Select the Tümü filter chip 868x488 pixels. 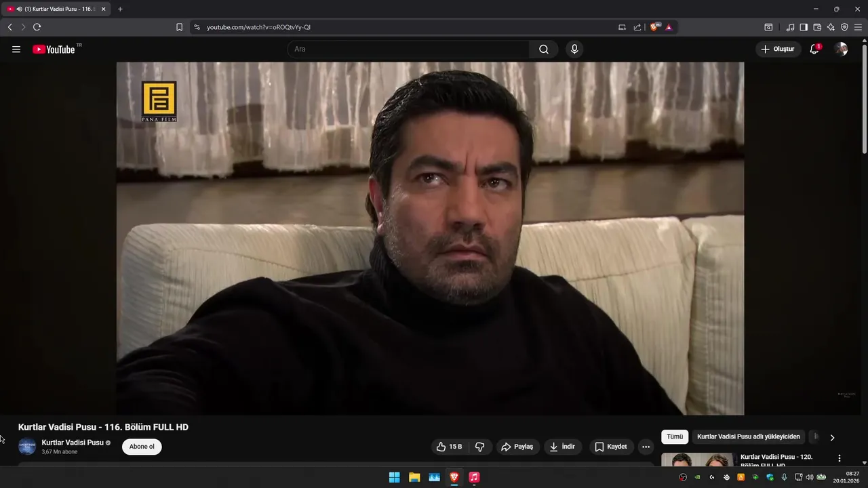675,437
